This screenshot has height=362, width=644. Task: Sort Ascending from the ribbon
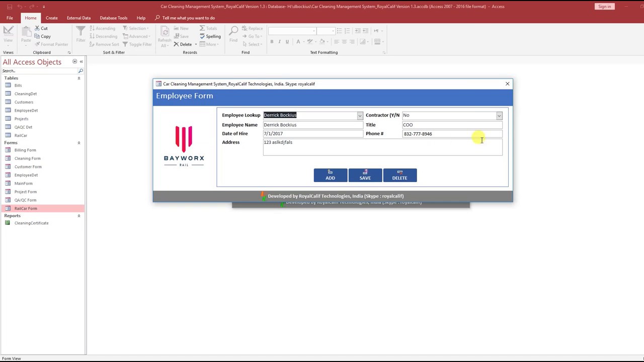pos(103,29)
